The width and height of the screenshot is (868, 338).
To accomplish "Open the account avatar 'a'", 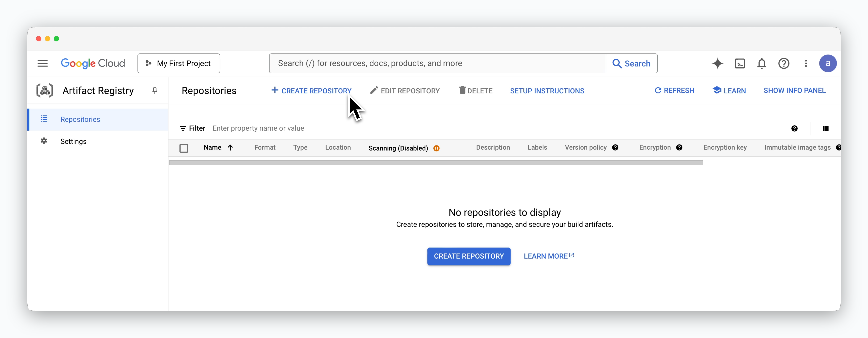I will [x=828, y=63].
